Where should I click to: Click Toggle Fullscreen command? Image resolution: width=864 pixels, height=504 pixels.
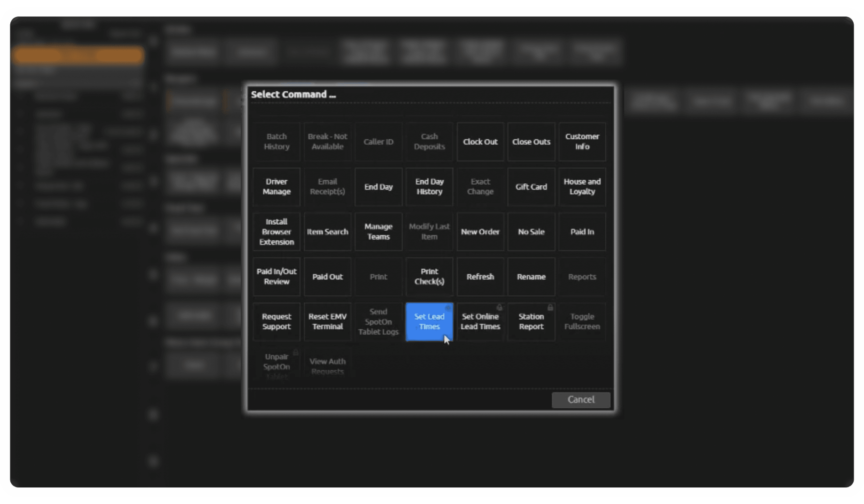point(582,322)
